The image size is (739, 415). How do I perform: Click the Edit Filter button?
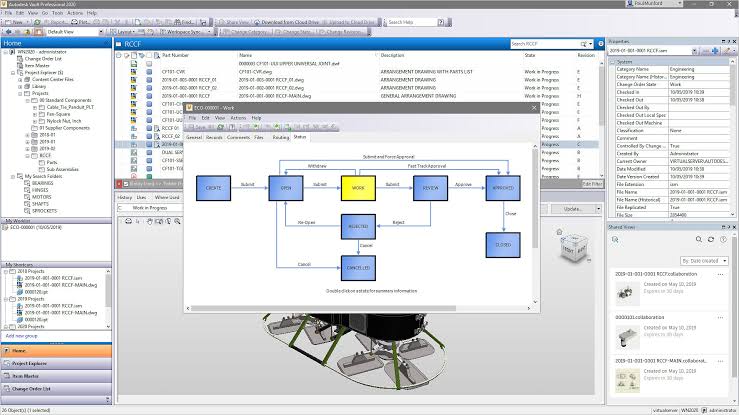[x=592, y=184]
